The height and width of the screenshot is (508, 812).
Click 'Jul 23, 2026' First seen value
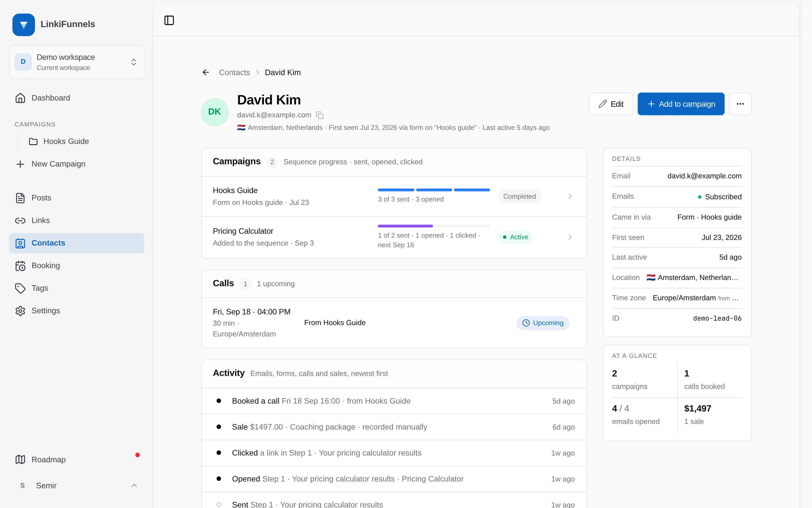click(721, 238)
